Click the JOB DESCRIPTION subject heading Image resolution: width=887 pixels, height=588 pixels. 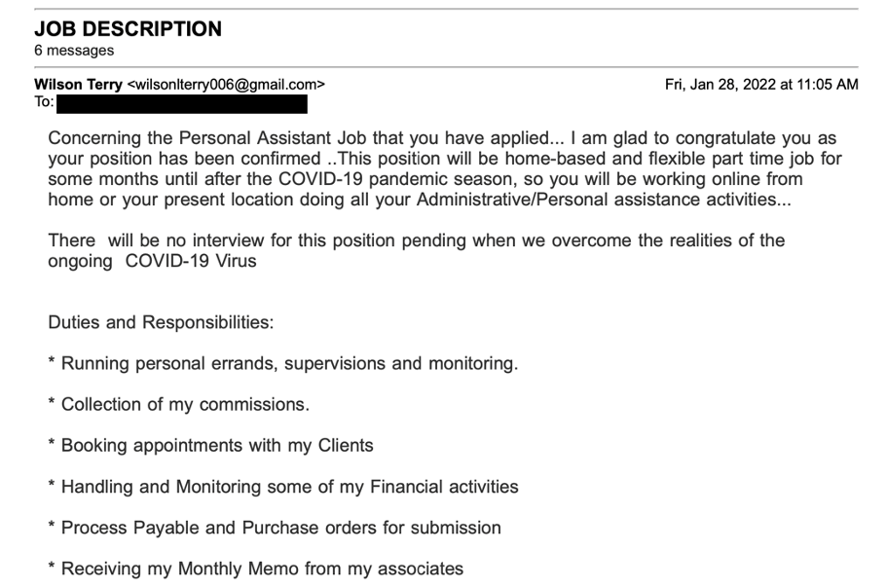[128, 29]
